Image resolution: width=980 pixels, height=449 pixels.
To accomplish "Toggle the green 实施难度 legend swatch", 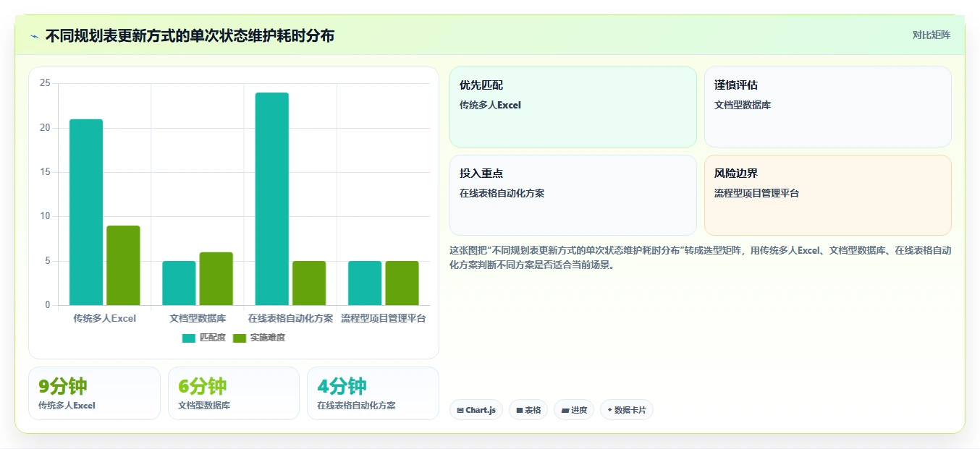I will [x=240, y=338].
